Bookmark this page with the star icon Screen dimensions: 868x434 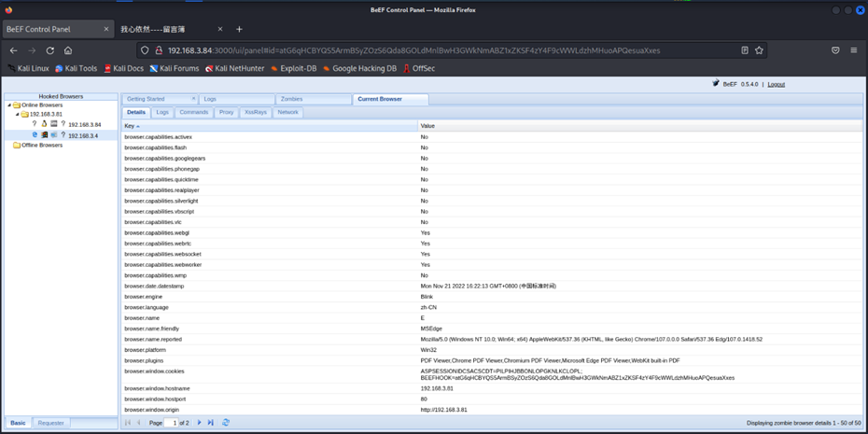click(759, 50)
